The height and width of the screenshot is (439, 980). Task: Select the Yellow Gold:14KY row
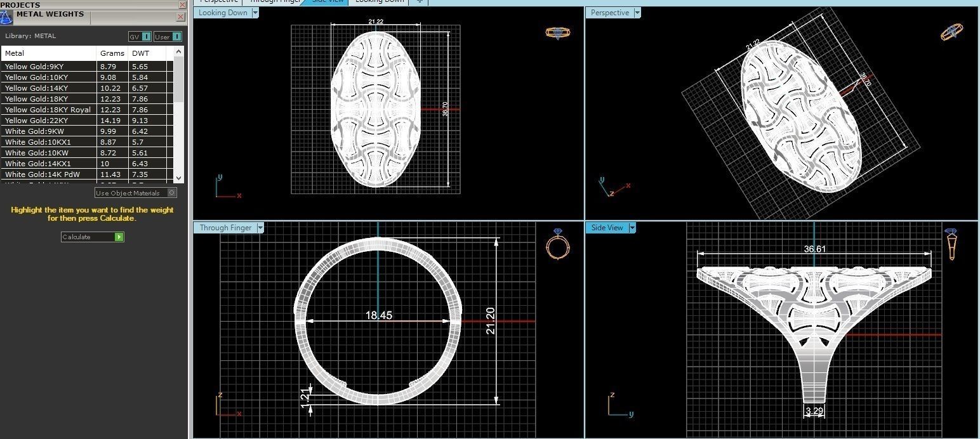coord(88,88)
